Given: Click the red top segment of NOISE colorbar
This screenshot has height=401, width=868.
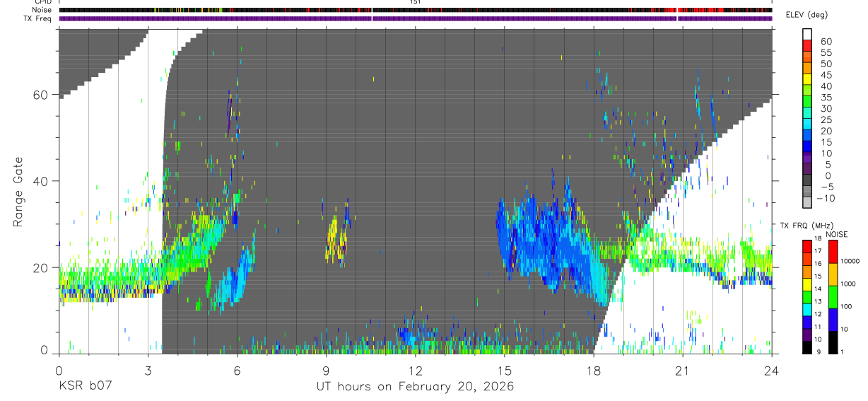Looking at the screenshot, I should 833,252.
